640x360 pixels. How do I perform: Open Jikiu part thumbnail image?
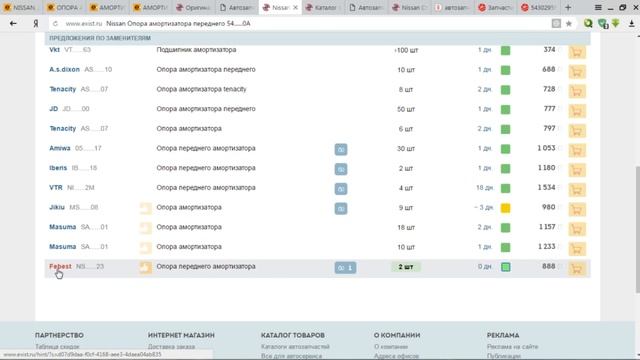coord(145,208)
